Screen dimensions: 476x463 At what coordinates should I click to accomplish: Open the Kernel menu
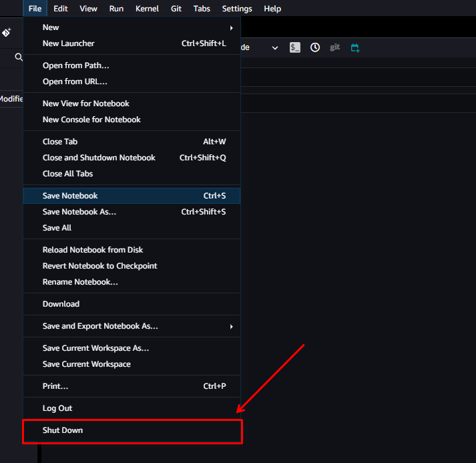[x=147, y=9]
